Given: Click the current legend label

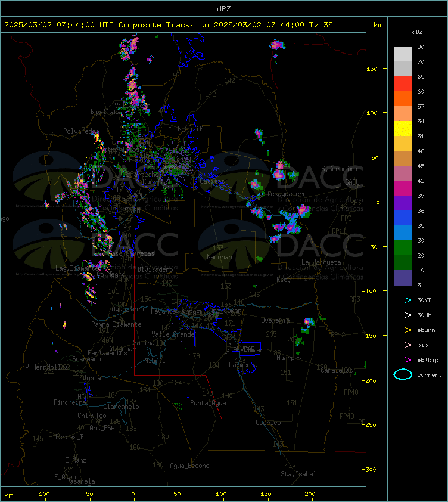Looking at the screenshot, I should pos(430,374).
